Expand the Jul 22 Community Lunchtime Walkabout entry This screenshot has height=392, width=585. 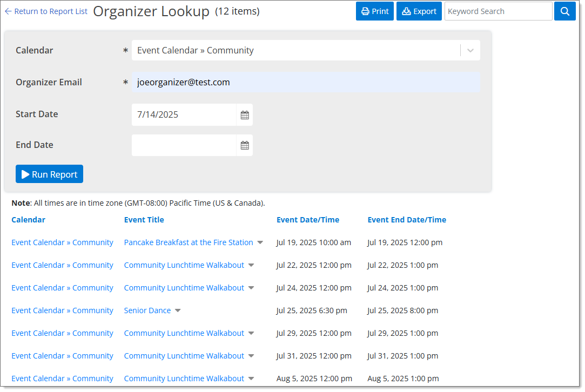pyautogui.click(x=251, y=265)
